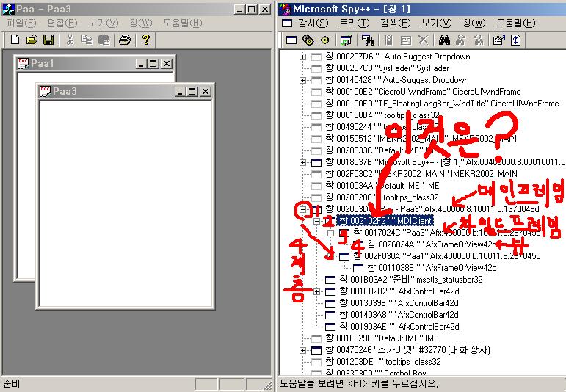Select tree row 001B03A2 "준비" msctls_statusbar32
This screenshot has height=392, width=566.
click(x=411, y=280)
